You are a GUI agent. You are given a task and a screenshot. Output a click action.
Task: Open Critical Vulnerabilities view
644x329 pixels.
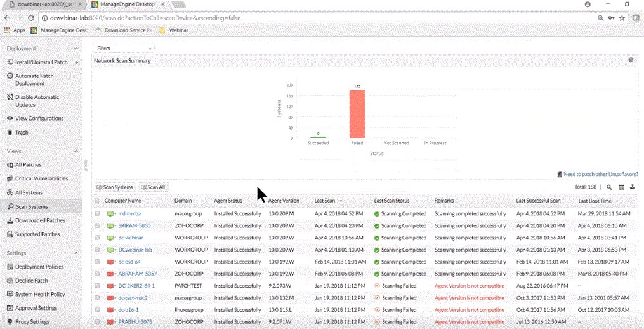click(x=37, y=178)
